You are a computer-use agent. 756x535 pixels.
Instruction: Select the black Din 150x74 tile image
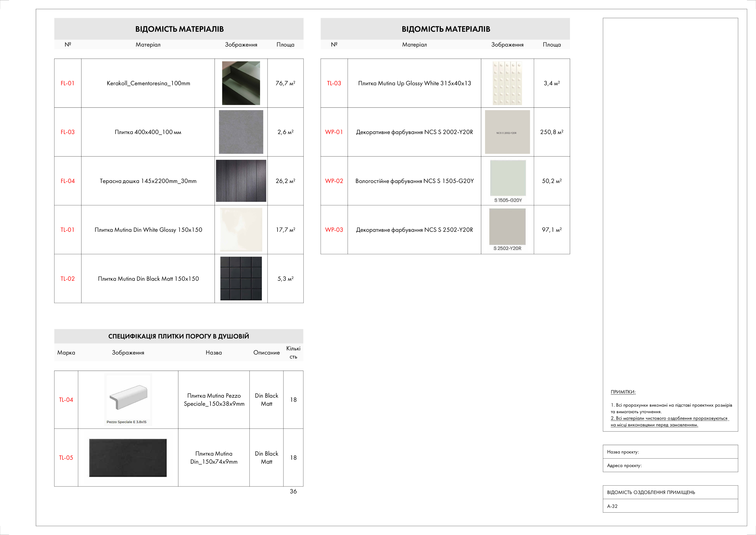point(128,458)
